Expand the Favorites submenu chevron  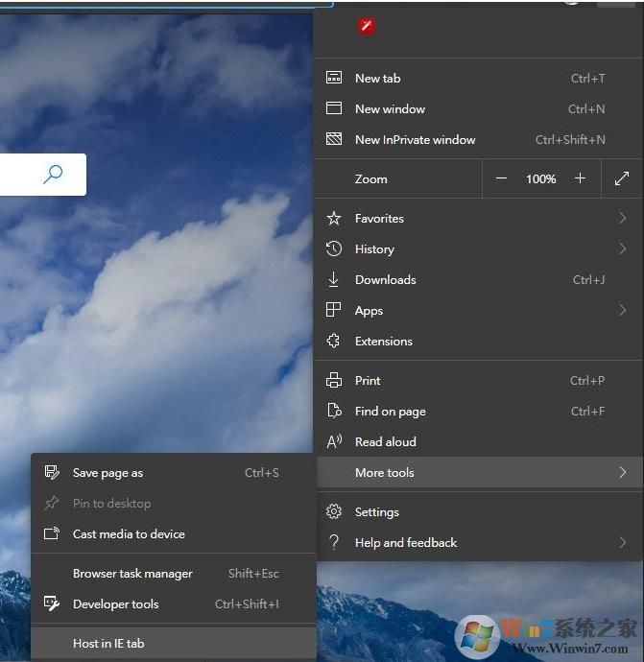622,219
